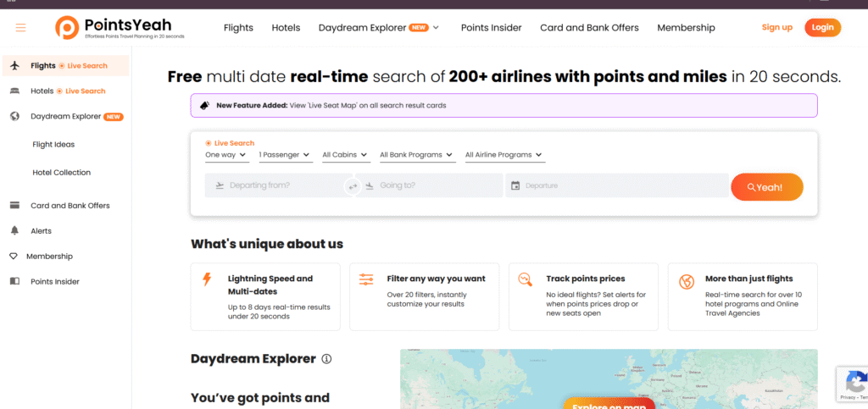The width and height of the screenshot is (868, 409).
Task: Open Hotels in top navigation
Action: click(286, 28)
